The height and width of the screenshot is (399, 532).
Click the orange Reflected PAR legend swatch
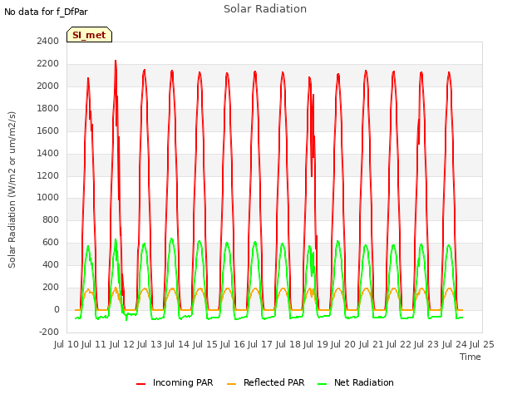pos(231,384)
